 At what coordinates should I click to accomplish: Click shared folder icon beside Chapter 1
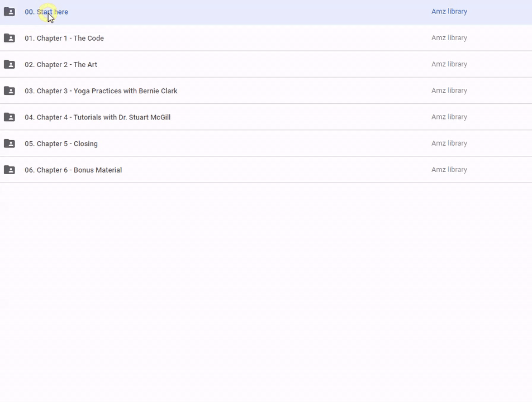tap(9, 38)
